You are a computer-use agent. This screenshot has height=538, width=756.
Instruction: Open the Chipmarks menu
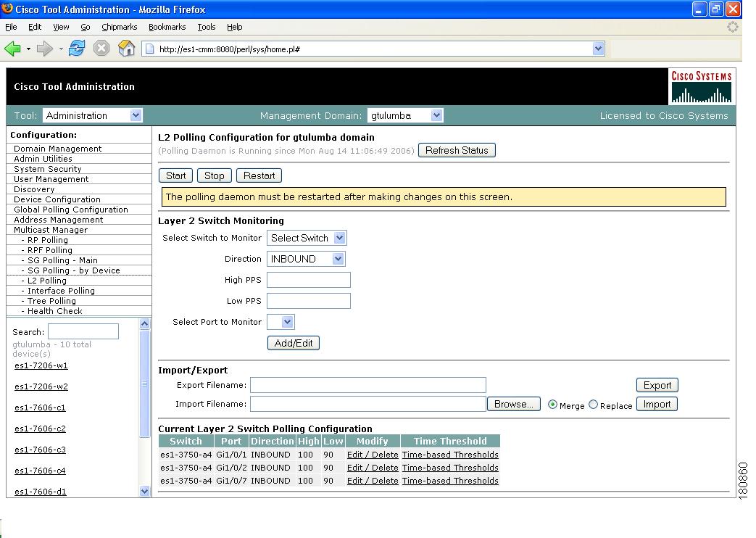(x=119, y=27)
